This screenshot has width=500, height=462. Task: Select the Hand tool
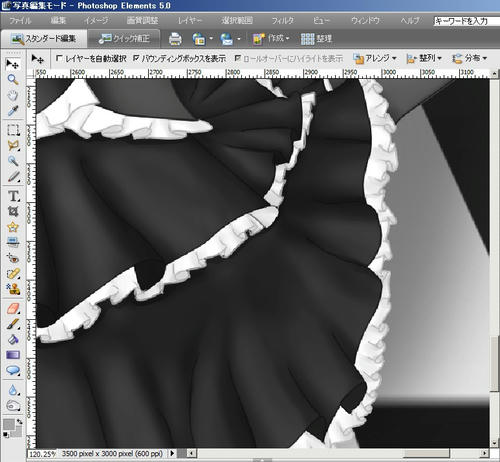click(13, 95)
